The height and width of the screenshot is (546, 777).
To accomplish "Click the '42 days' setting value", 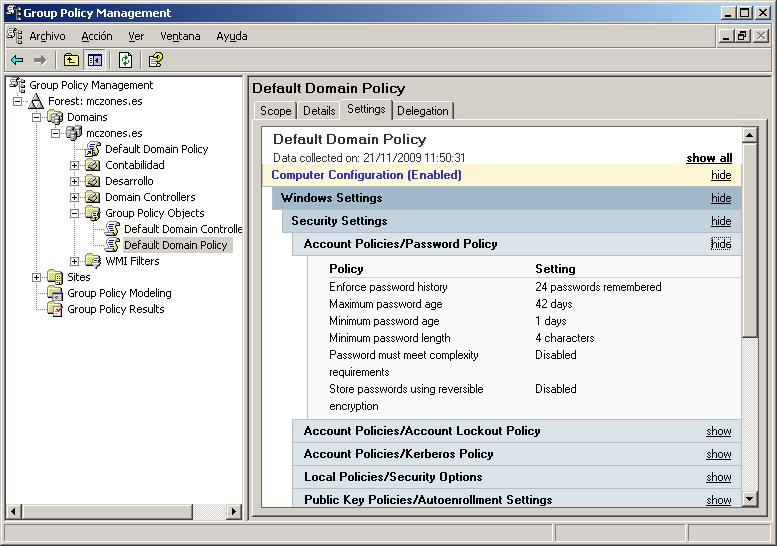I will [x=554, y=304].
